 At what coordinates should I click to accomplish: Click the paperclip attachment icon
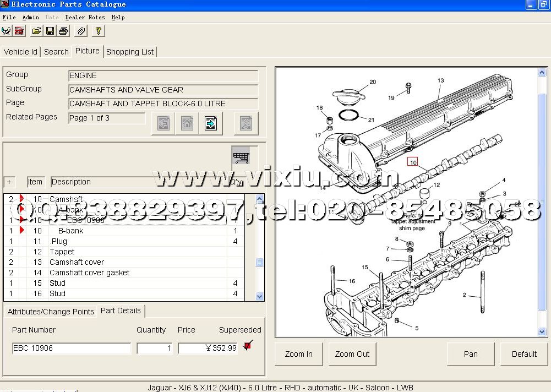coord(81,31)
